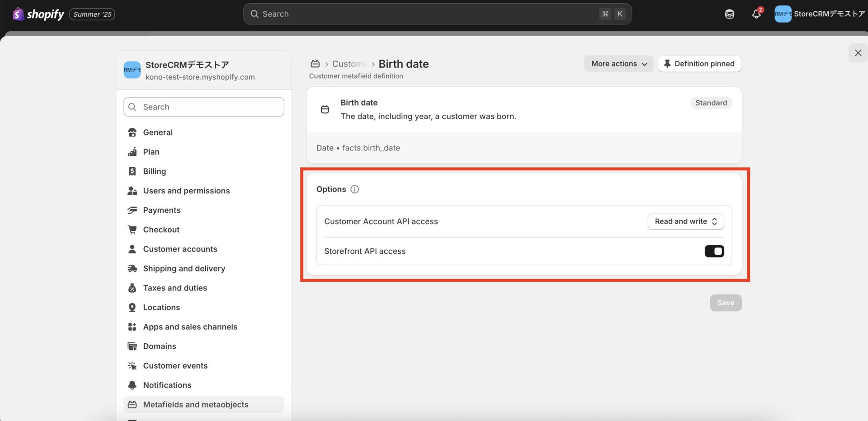This screenshot has width=868, height=421.
Task: Click the Standard badge
Action: click(x=711, y=103)
